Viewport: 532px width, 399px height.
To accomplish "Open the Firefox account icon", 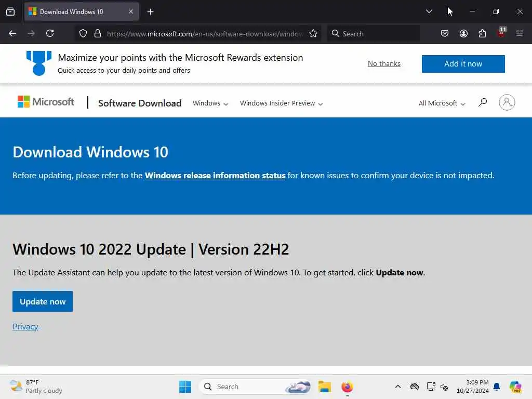I will 463,33.
